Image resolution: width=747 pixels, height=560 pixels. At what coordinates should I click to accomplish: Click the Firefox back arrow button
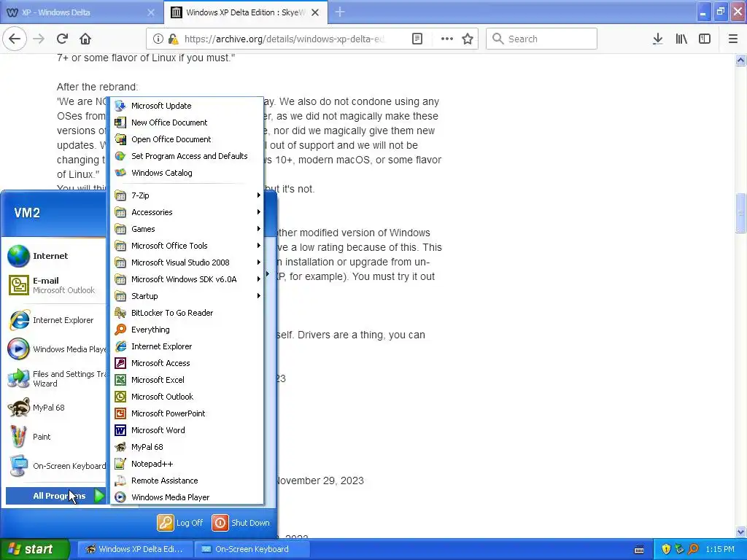[x=15, y=39]
